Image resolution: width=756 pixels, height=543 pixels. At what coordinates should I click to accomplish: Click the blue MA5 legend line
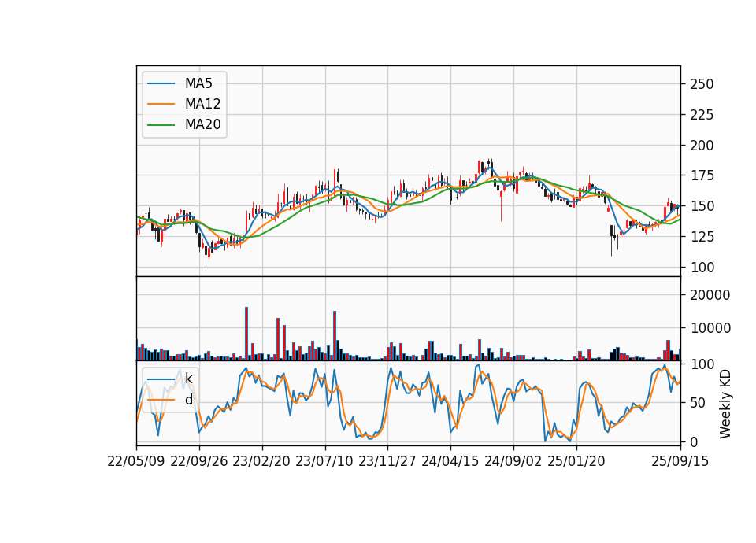pyautogui.click(x=161, y=83)
